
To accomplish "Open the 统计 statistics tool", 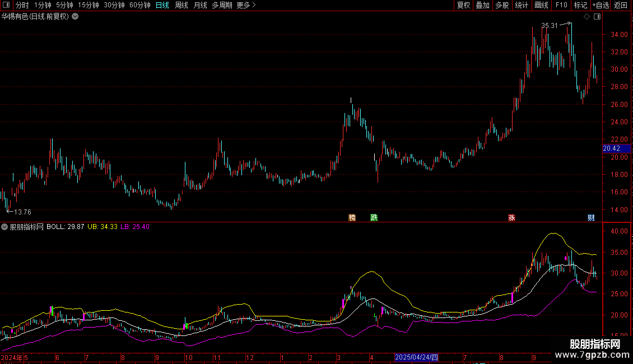I will coord(522,5).
